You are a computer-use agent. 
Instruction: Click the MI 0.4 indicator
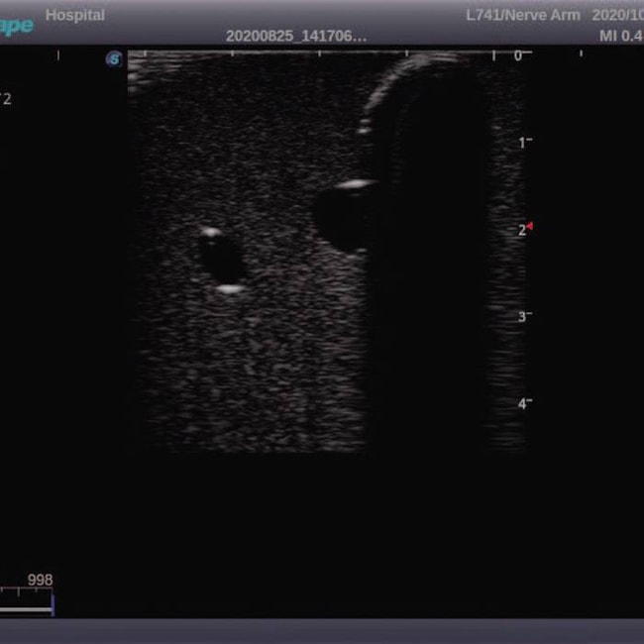(620, 36)
